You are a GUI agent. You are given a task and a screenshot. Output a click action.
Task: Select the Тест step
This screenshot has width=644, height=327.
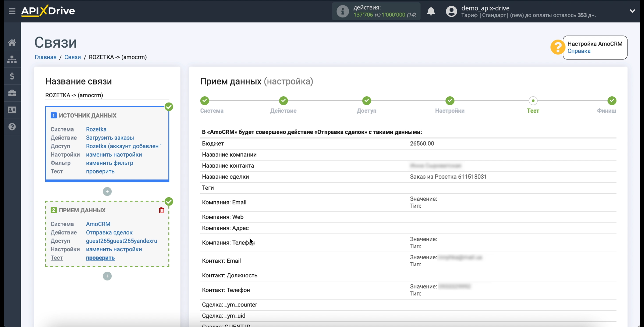533,111
